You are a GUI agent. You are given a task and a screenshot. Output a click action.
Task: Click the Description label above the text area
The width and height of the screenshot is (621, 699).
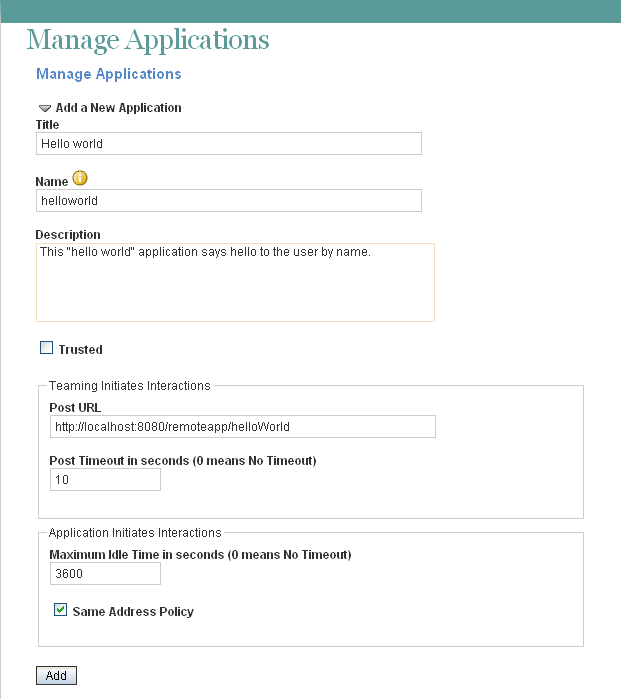click(68, 235)
